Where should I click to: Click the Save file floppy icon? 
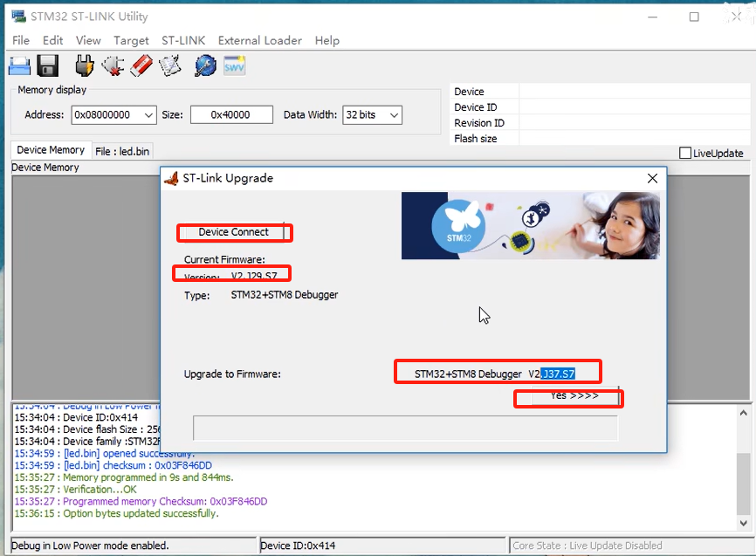pos(48,65)
